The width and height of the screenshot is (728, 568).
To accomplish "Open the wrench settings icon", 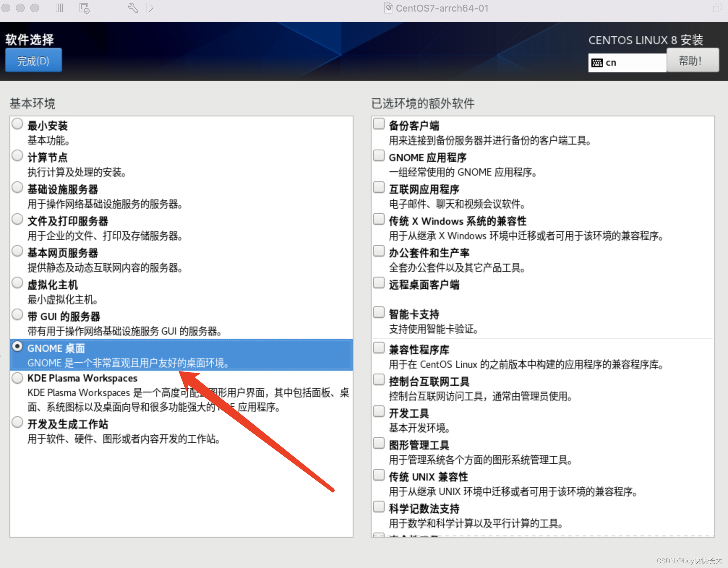I will 133,8.
